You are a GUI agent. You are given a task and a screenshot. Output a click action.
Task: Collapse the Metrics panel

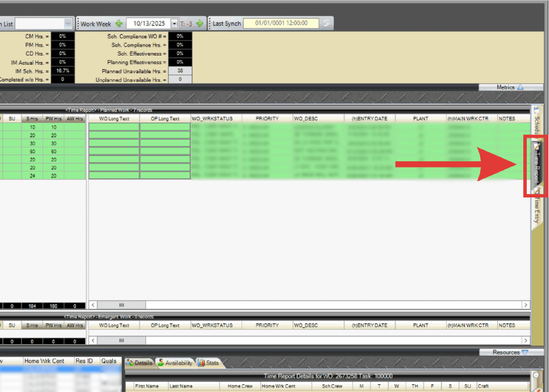510,87
